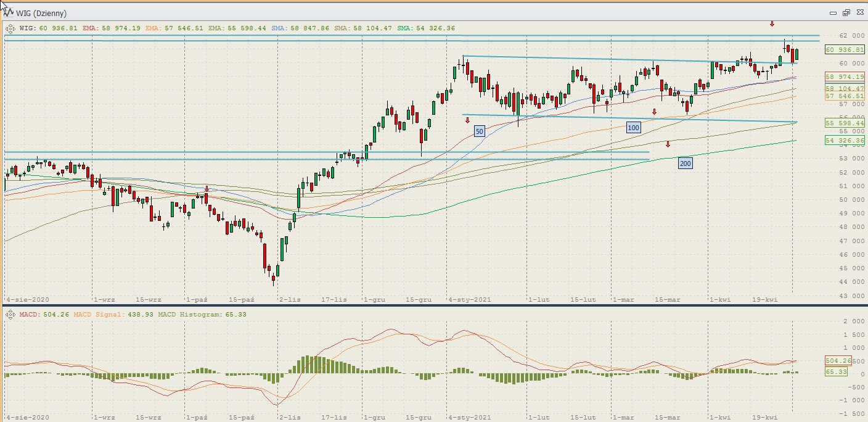The height and width of the screenshot is (422, 868).
Task: Select the blue SMA 58 847.86 legend entry
Action: pyautogui.click(x=301, y=28)
